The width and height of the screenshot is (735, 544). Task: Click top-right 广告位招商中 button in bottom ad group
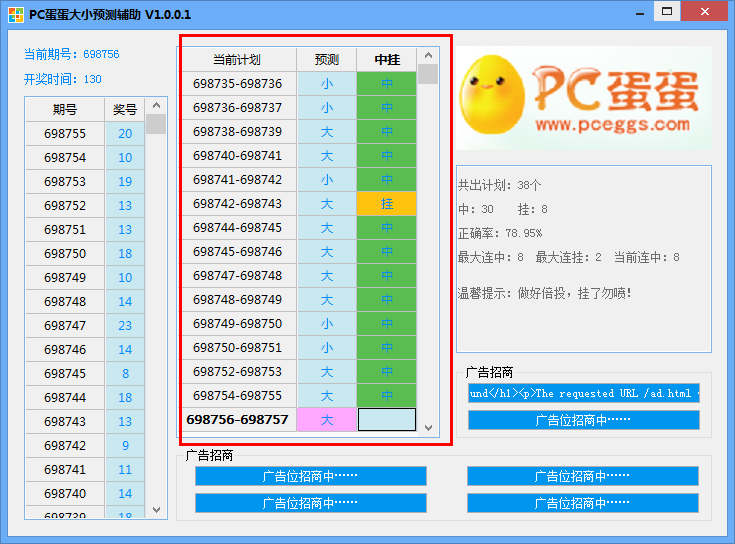583,476
